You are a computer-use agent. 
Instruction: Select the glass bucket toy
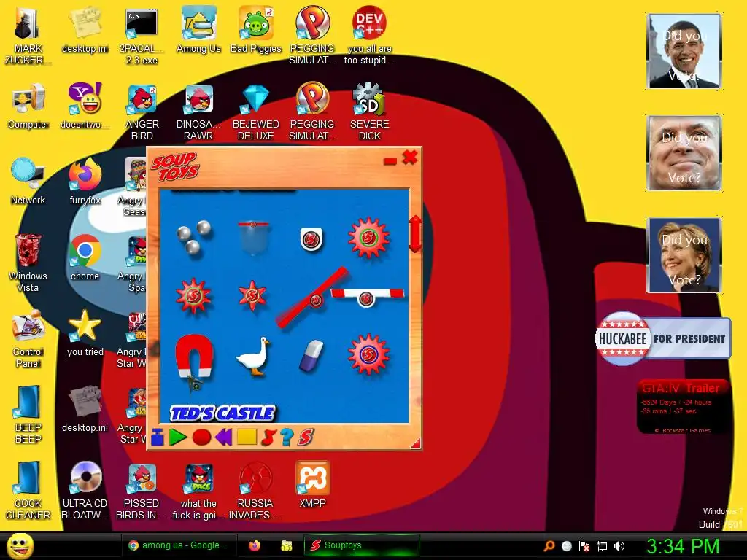pos(253,238)
